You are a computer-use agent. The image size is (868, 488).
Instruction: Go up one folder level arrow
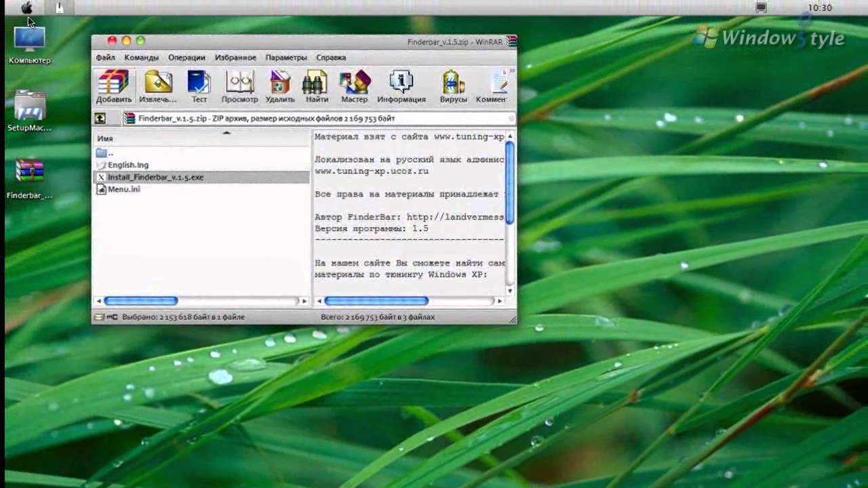point(100,118)
